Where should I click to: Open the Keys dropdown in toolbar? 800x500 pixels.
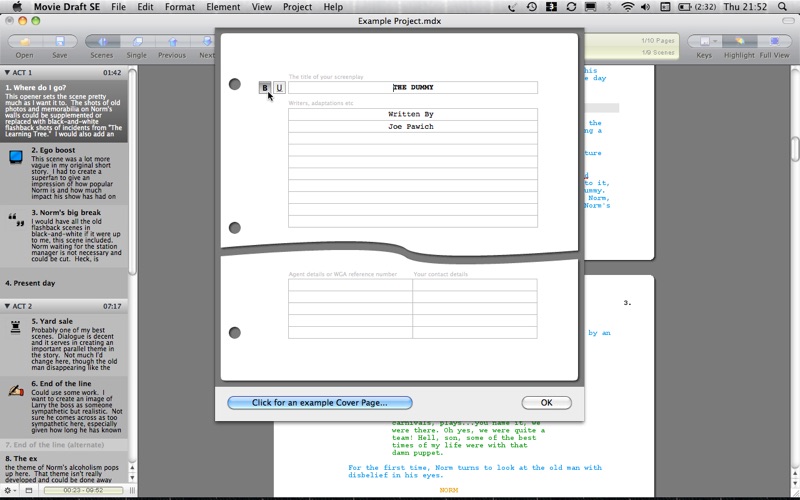coord(704,42)
